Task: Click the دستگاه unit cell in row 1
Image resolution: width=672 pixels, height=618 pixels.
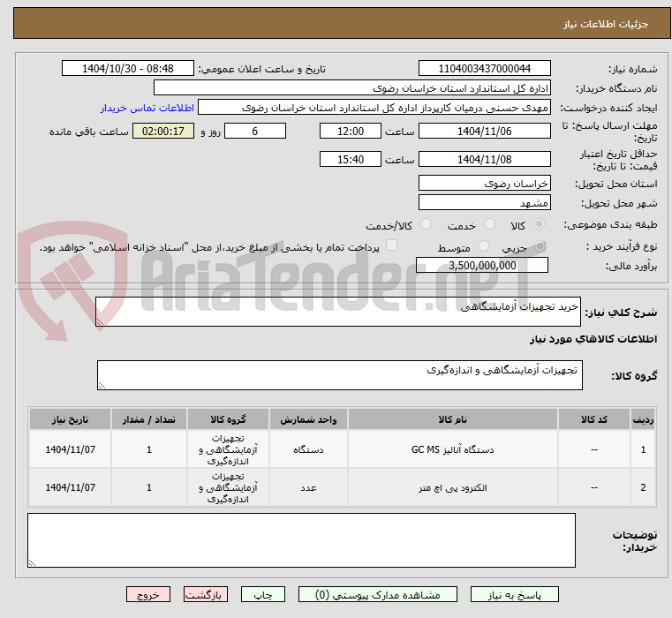Action: click(x=308, y=449)
